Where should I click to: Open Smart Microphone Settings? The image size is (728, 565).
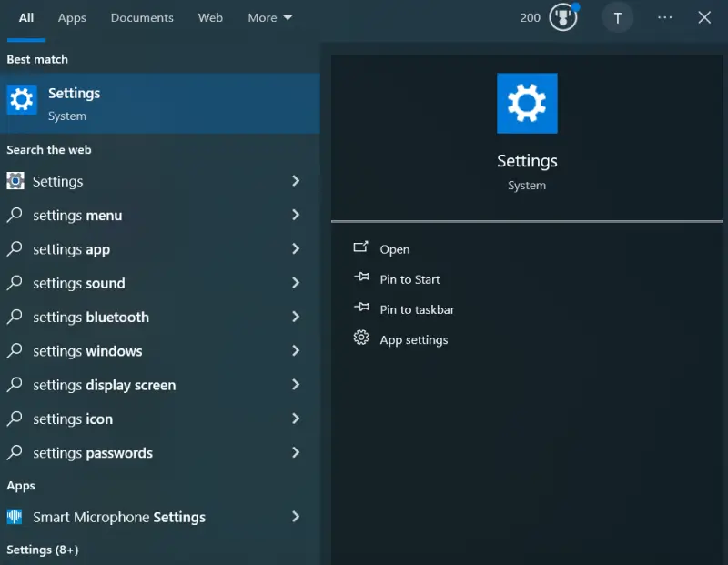[x=118, y=516]
